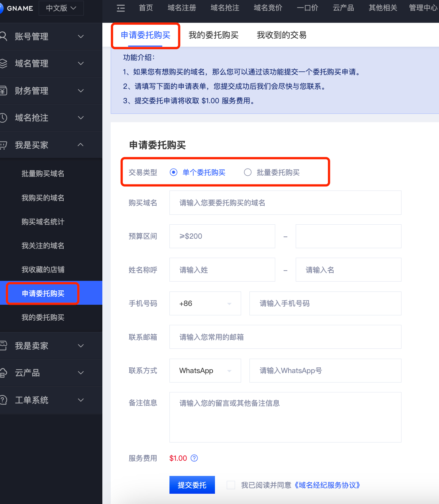Select the 批量委托购买 radio button
Screen dimensions: 439x504
pos(248,172)
